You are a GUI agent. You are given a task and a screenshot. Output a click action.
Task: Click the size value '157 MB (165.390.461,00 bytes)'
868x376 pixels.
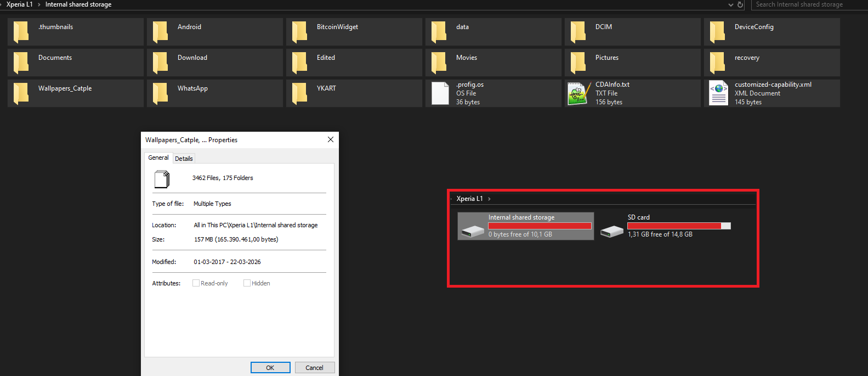click(236, 239)
